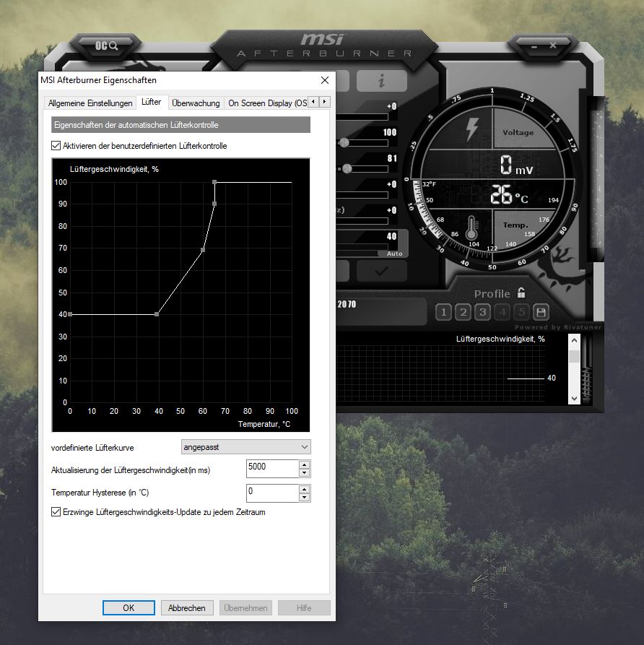
Task: Select the fan curve point at 0°C
Action: click(70, 314)
